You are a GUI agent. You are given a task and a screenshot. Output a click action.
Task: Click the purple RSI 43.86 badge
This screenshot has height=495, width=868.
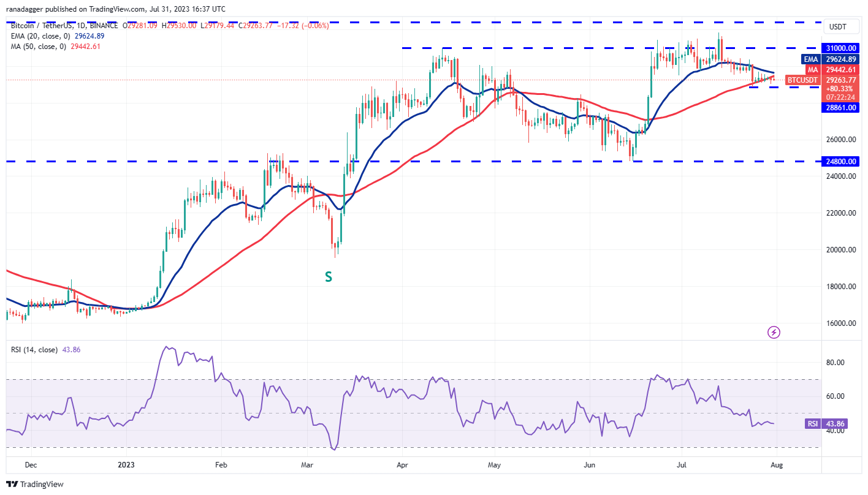tap(826, 423)
